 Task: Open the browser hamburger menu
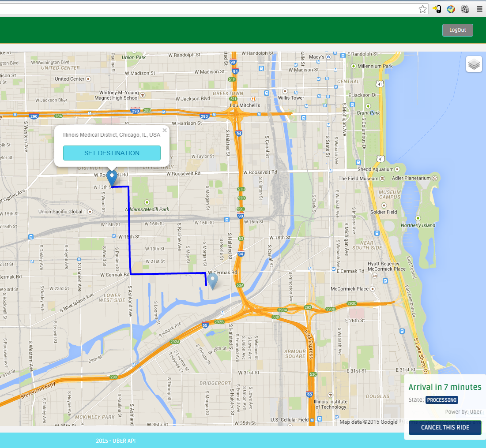tap(479, 9)
